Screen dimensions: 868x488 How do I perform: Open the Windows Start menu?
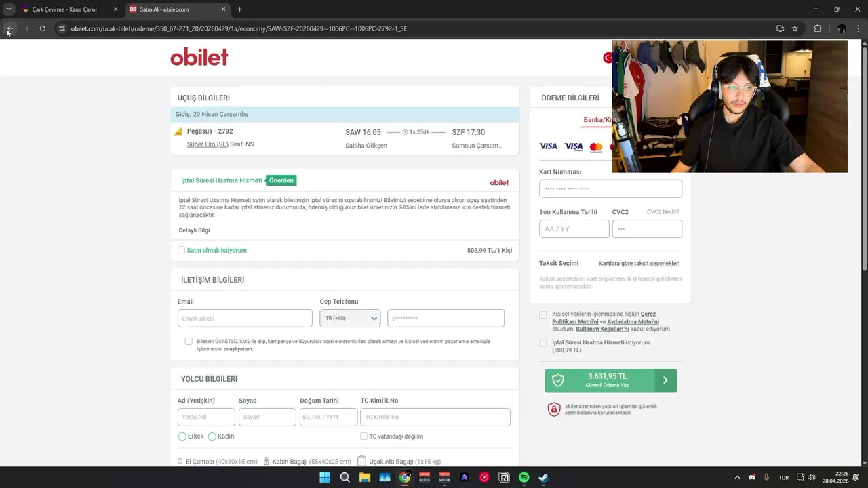(325, 477)
